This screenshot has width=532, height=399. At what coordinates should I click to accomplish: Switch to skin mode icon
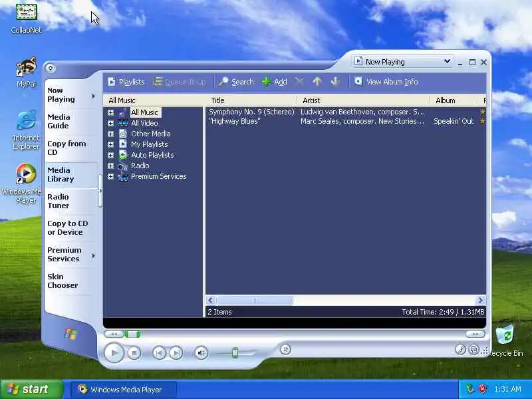(473, 350)
